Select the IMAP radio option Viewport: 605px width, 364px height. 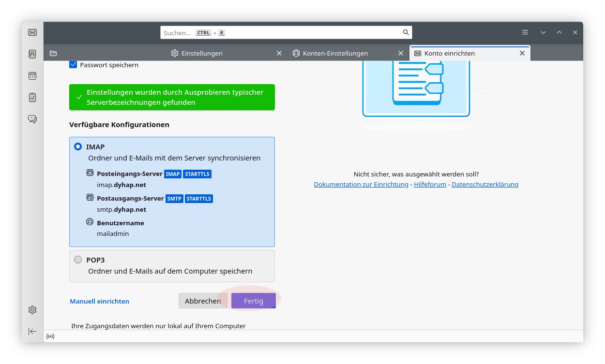tap(78, 147)
